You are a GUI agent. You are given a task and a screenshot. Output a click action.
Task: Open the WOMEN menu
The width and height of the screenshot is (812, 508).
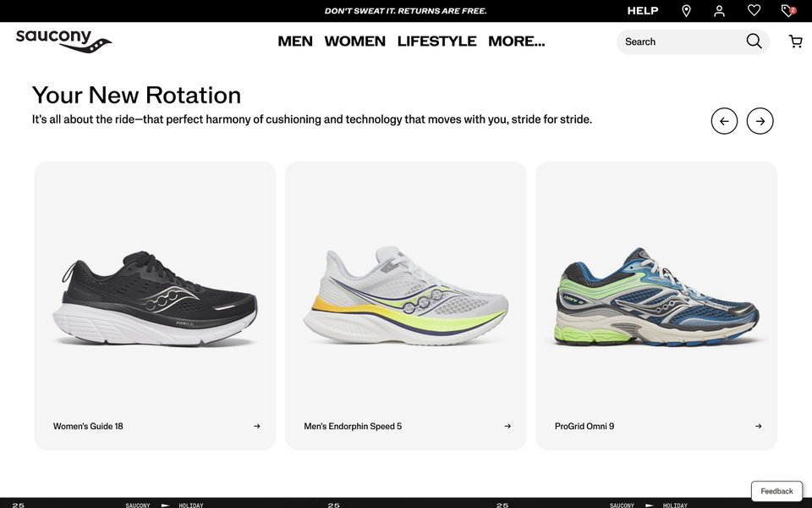[x=354, y=41]
